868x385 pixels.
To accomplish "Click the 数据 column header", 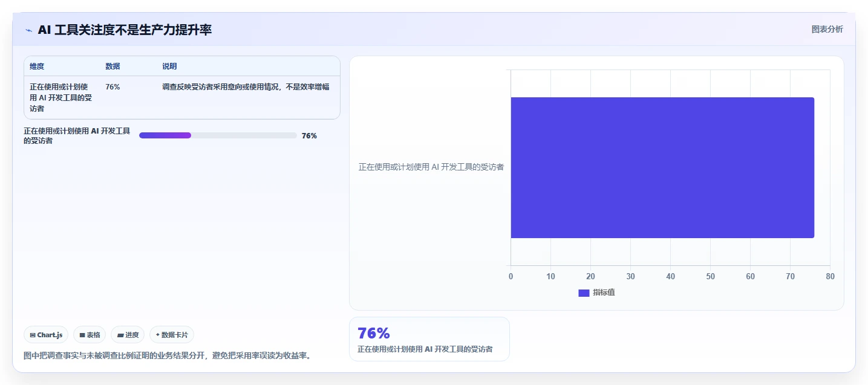I will point(113,66).
